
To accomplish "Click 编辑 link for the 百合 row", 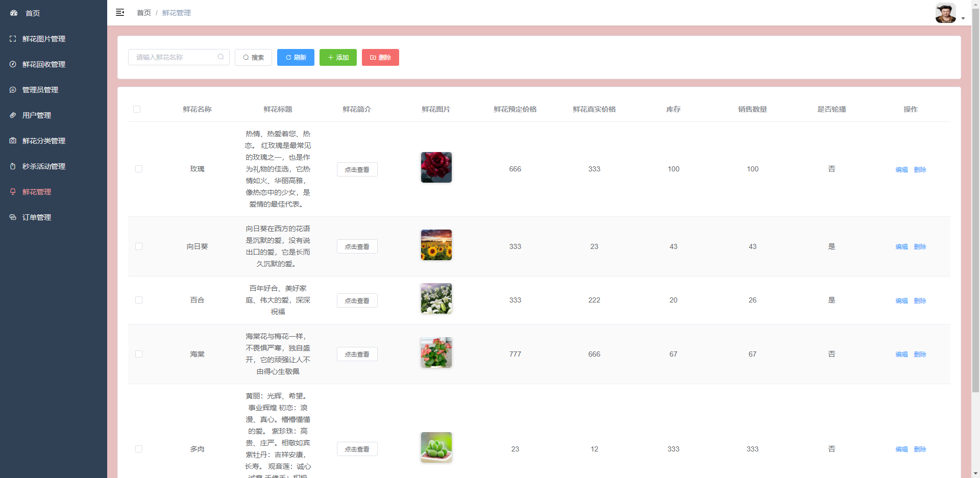I will (901, 300).
